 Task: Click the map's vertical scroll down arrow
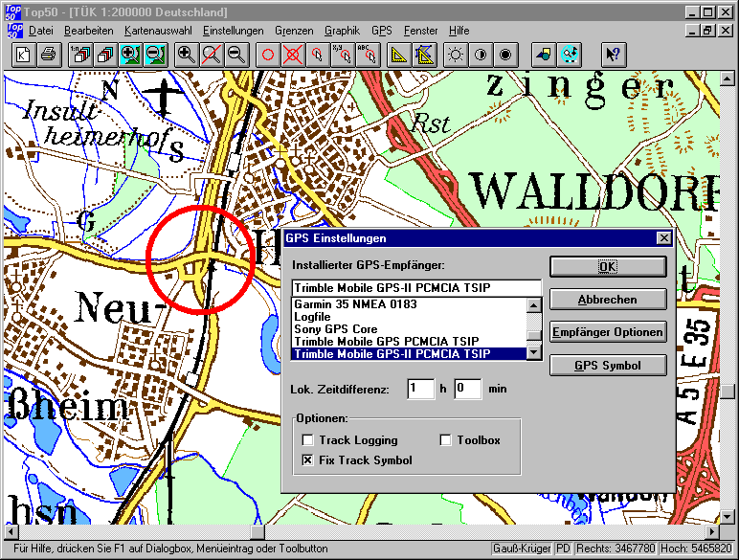point(728,517)
